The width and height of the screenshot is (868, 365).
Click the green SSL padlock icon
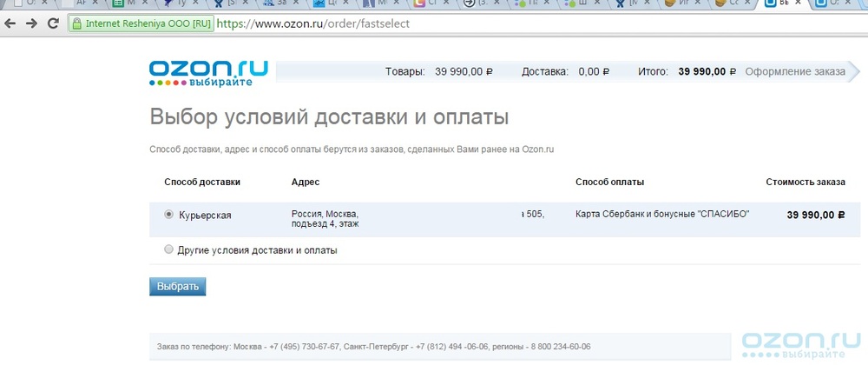coord(76,23)
